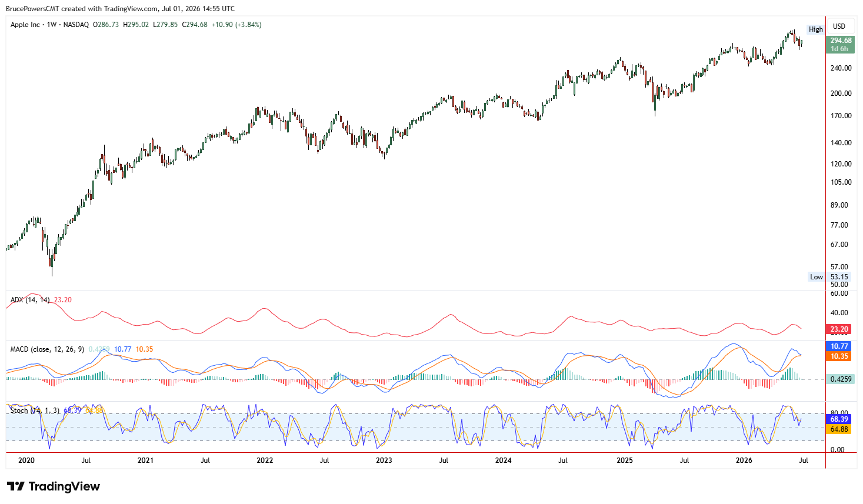Click the 2020 label on time axis

pos(26,460)
